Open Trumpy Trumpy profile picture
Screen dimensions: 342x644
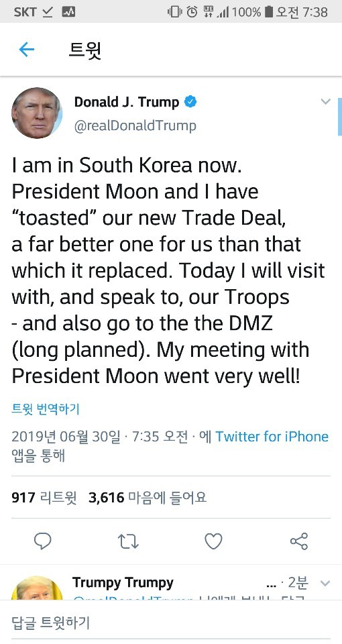37,588
